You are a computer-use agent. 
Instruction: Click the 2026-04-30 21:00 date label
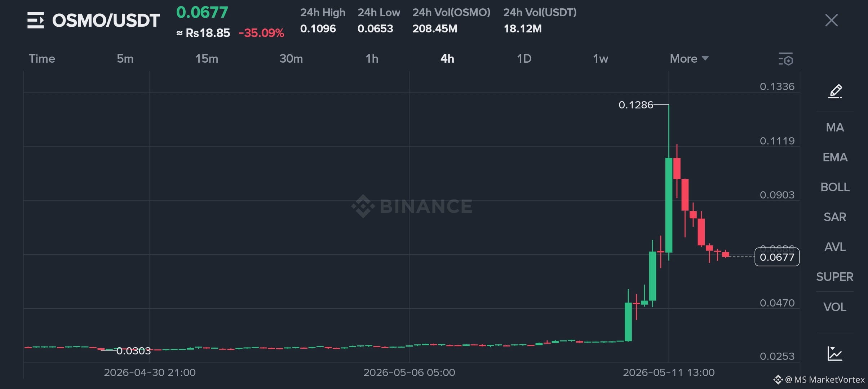point(150,372)
